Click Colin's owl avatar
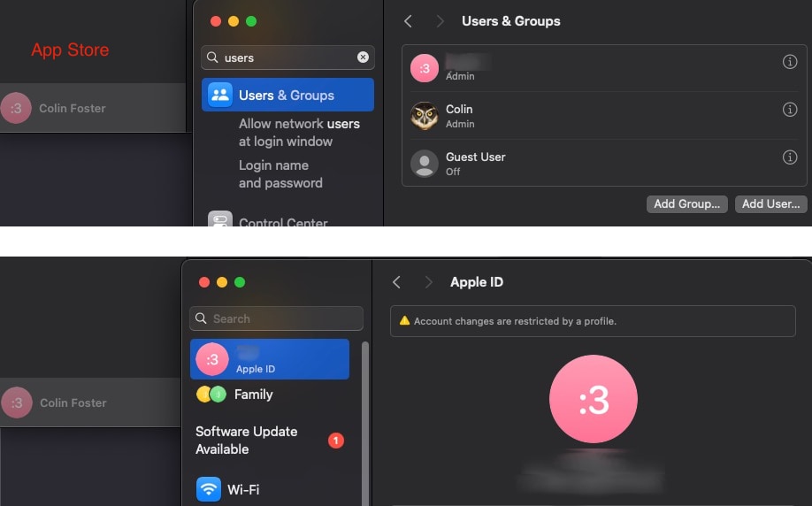This screenshot has height=506, width=812. tap(424, 116)
